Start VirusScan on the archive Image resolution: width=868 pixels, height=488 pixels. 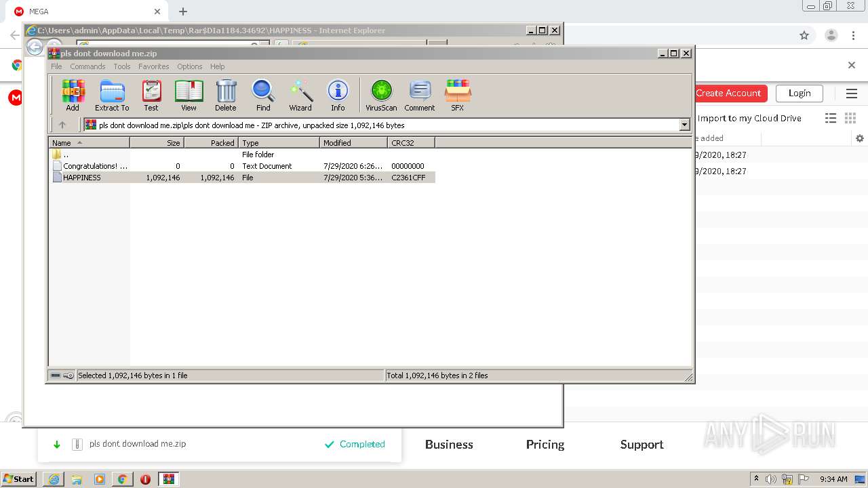[x=381, y=95]
